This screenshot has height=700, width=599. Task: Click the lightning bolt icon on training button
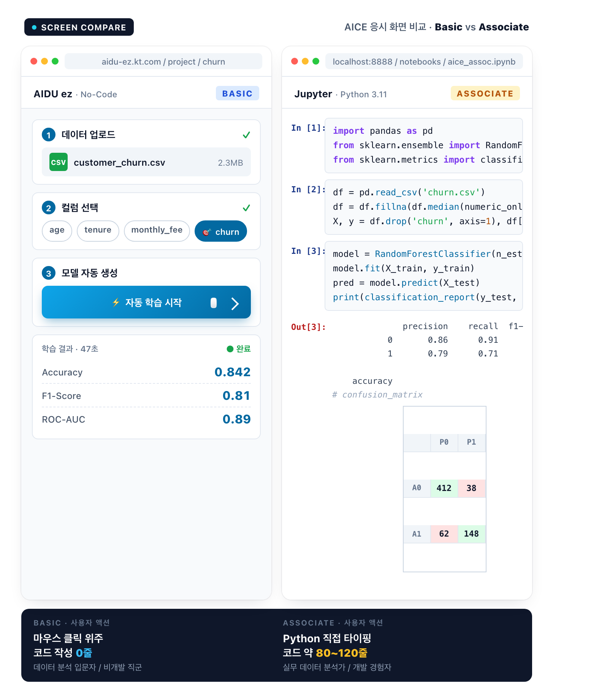116,302
